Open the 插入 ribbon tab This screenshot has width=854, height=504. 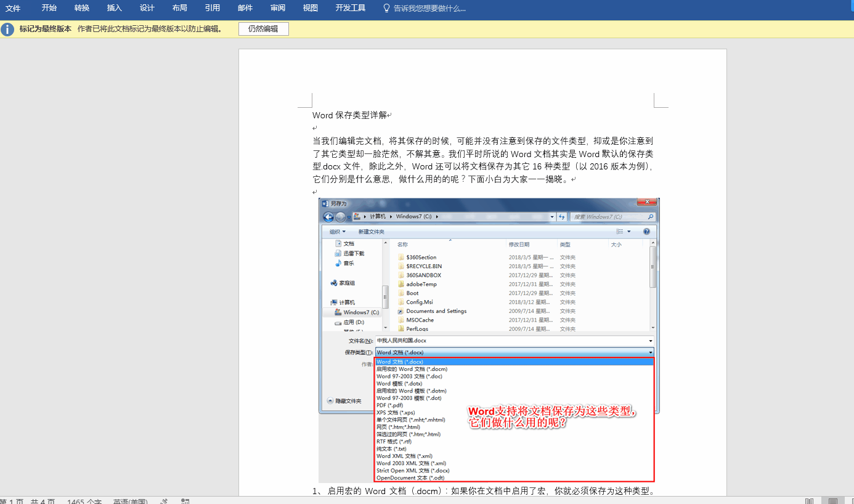(x=115, y=8)
